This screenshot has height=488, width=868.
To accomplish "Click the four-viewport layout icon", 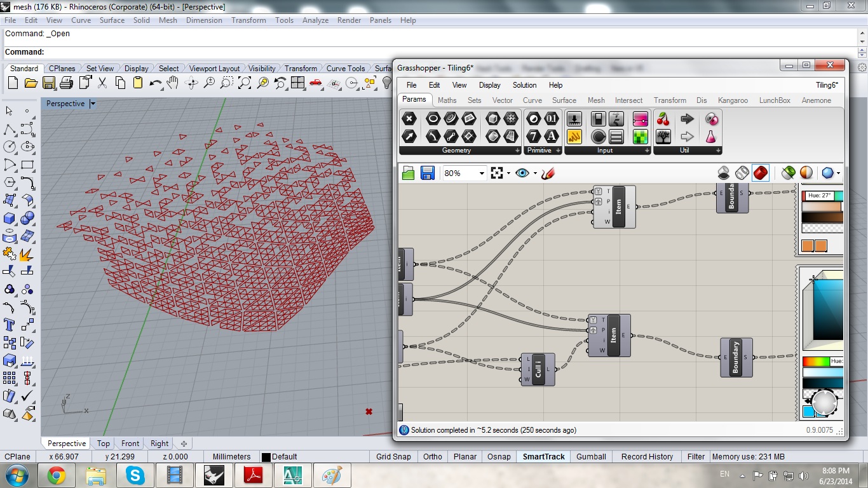I will pos(298,83).
